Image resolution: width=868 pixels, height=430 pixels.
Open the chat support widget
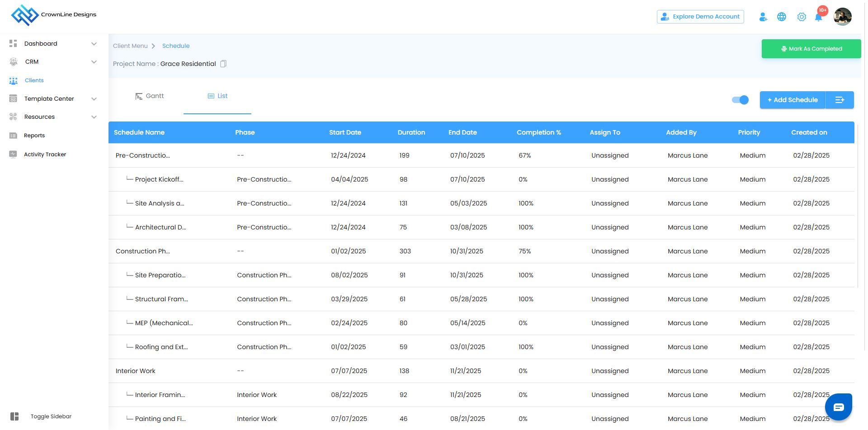[x=838, y=407]
